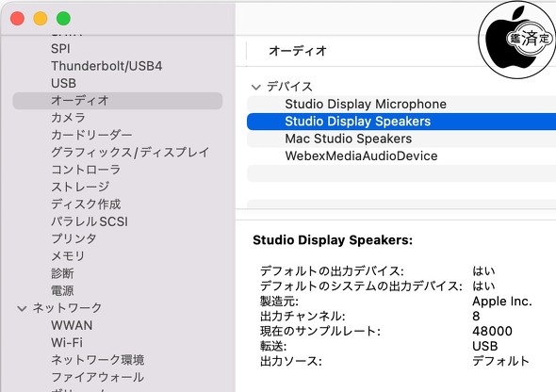Click the USB transport value
Screen dimensions: 556x392
pyautogui.click(x=484, y=346)
